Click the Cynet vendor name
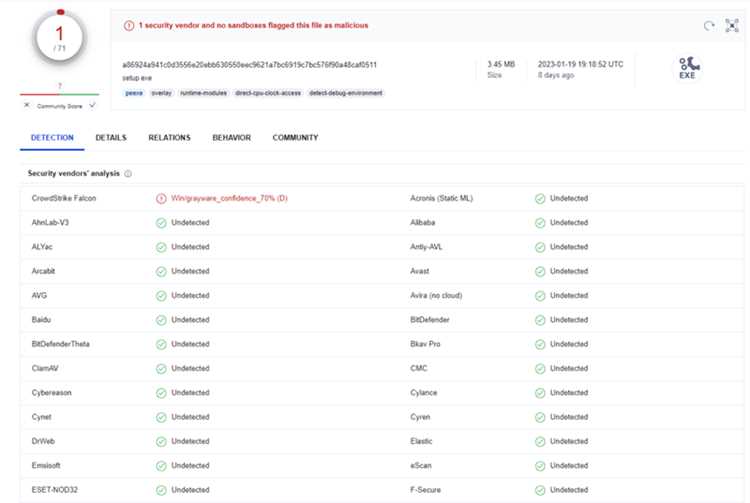The width and height of the screenshot is (750, 503). 41,417
